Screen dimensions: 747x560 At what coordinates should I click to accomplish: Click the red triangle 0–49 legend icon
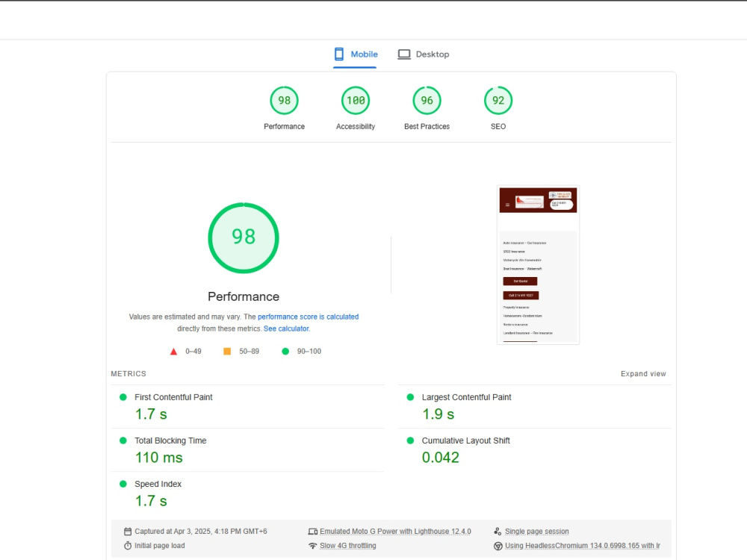click(x=174, y=352)
